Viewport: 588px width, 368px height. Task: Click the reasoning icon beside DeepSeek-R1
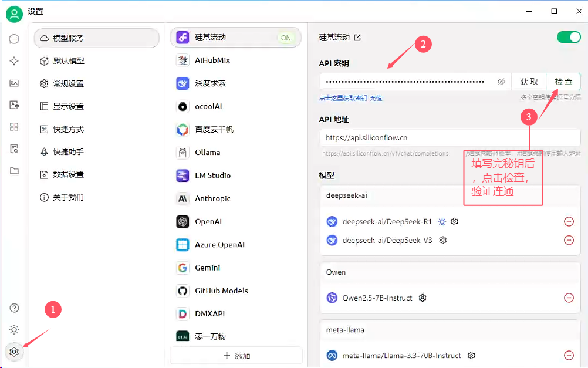point(442,222)
